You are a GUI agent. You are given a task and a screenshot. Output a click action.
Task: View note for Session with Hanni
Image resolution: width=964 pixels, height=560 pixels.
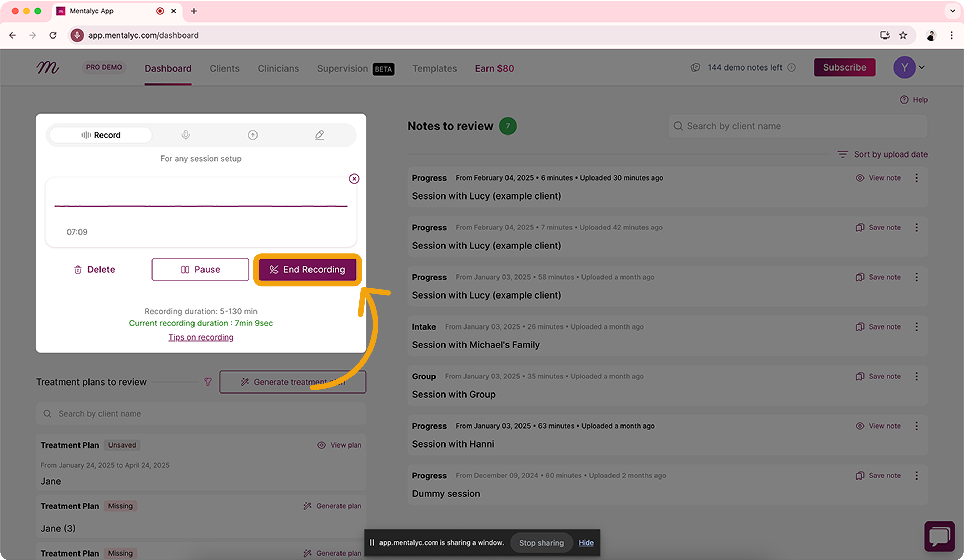878,426
